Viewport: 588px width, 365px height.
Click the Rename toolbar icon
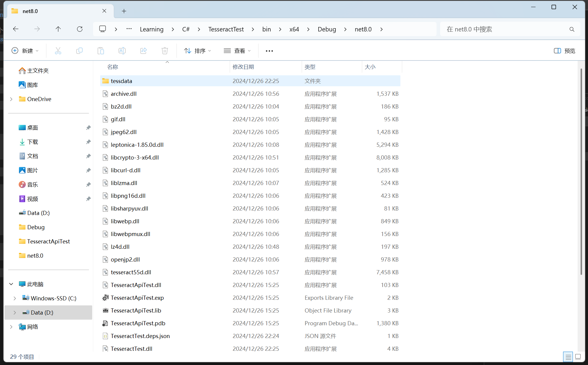(122, 51)
